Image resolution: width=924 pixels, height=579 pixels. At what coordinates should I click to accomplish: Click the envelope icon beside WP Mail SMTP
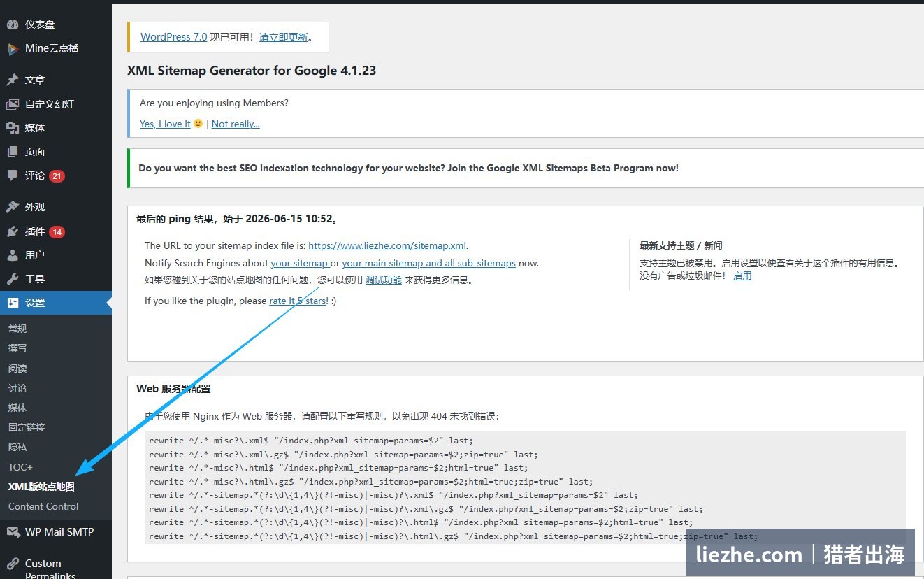tap(13, 532)
